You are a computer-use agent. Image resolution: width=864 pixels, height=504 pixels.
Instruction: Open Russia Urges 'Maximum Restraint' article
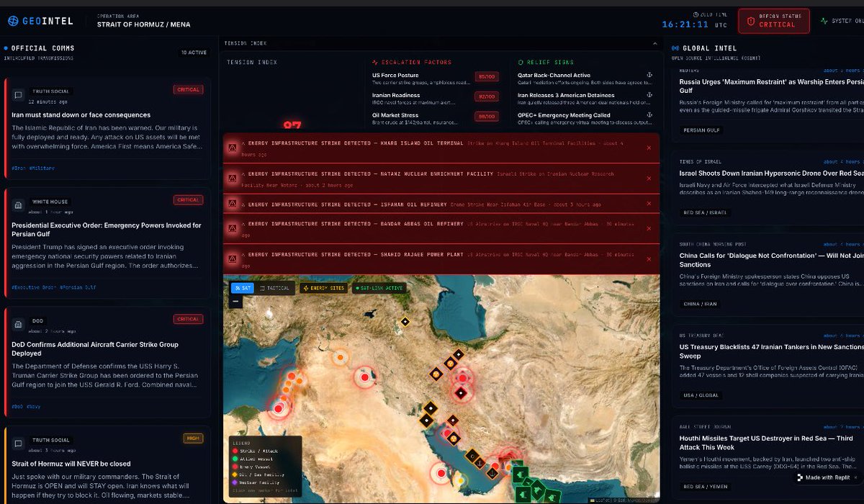(771, 86)
